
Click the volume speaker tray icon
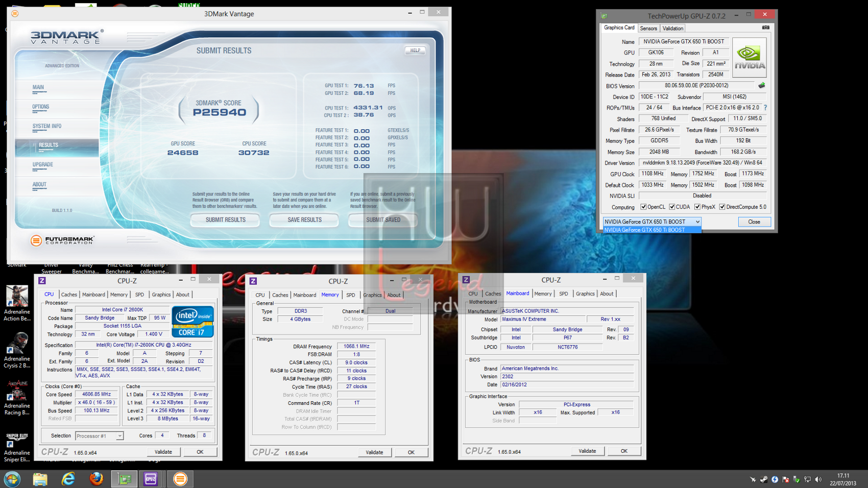click(x=818, y=479)
